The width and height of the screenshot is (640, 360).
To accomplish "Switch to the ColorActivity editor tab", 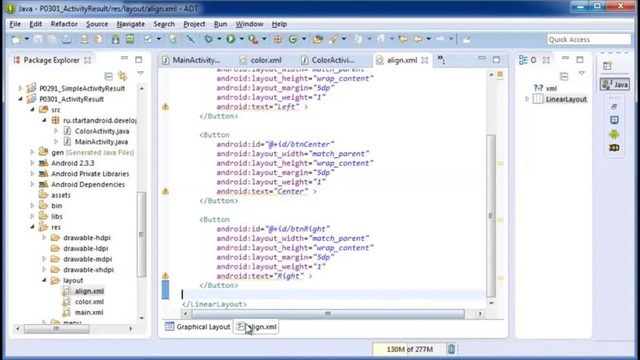I will pos(328,60).
